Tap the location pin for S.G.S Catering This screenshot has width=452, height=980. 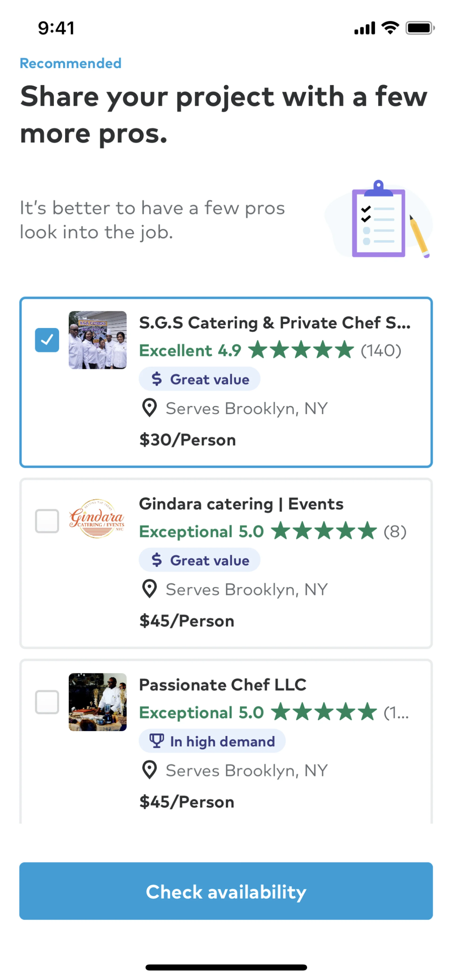click(x=149, y=408)
